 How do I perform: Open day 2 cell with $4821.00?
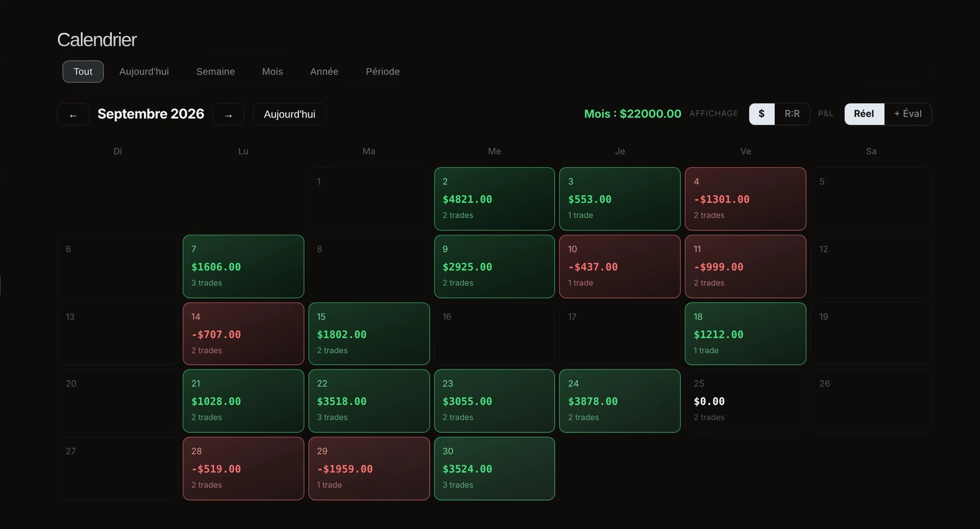[x=494, y=199]
